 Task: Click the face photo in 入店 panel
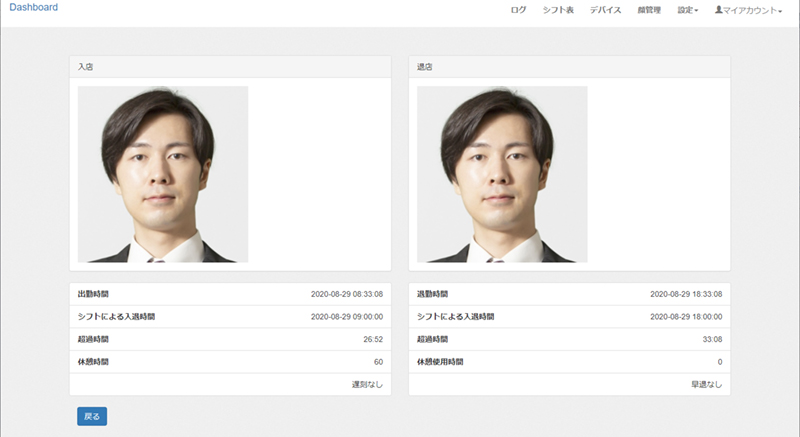coord(163,174)
